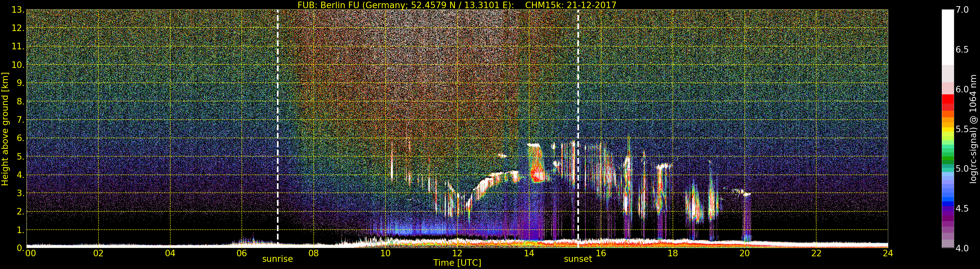The image size is (980, 269).
Task: Click the "10" time axis tick label
Action: [x=385, y=253]
